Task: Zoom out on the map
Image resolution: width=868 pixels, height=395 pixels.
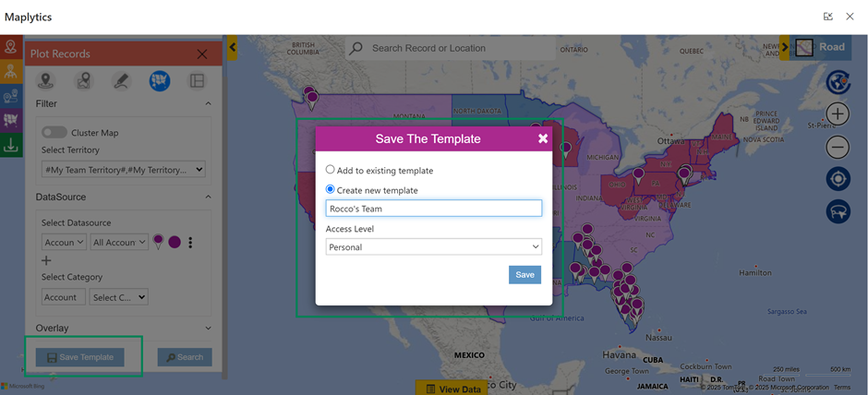Action: click(x=838, y=147)
